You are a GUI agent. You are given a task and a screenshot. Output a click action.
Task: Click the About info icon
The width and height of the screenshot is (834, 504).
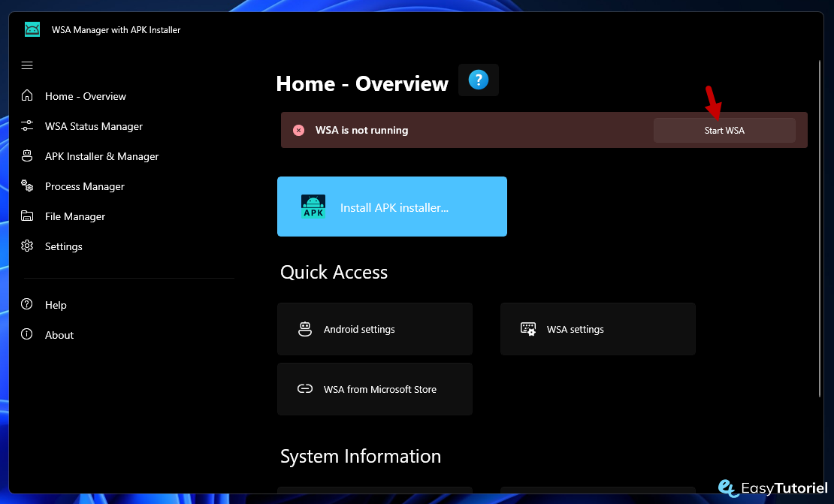[26, 334]
